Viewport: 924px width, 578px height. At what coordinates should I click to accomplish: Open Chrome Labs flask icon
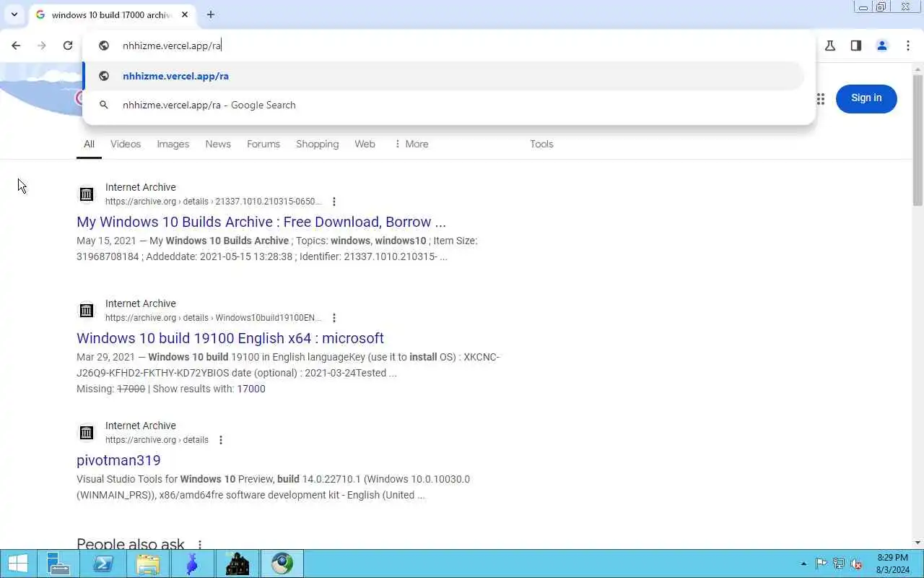pyautogui.click(x=830, y=46)
